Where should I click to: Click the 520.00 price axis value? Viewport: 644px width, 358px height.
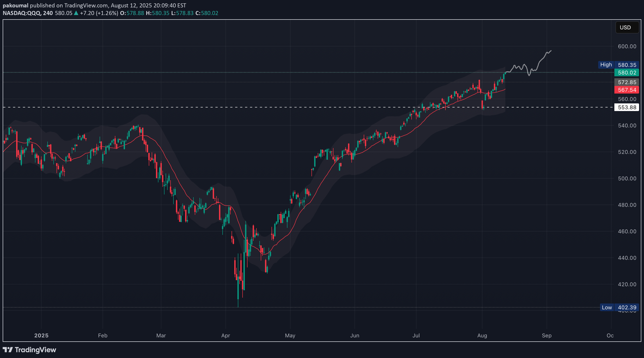[x=627, y=152]
